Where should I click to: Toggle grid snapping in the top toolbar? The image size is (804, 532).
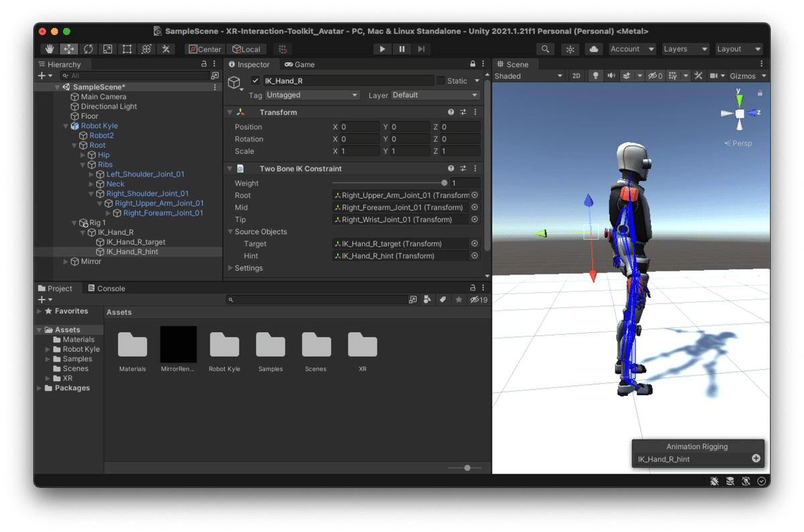283,49
